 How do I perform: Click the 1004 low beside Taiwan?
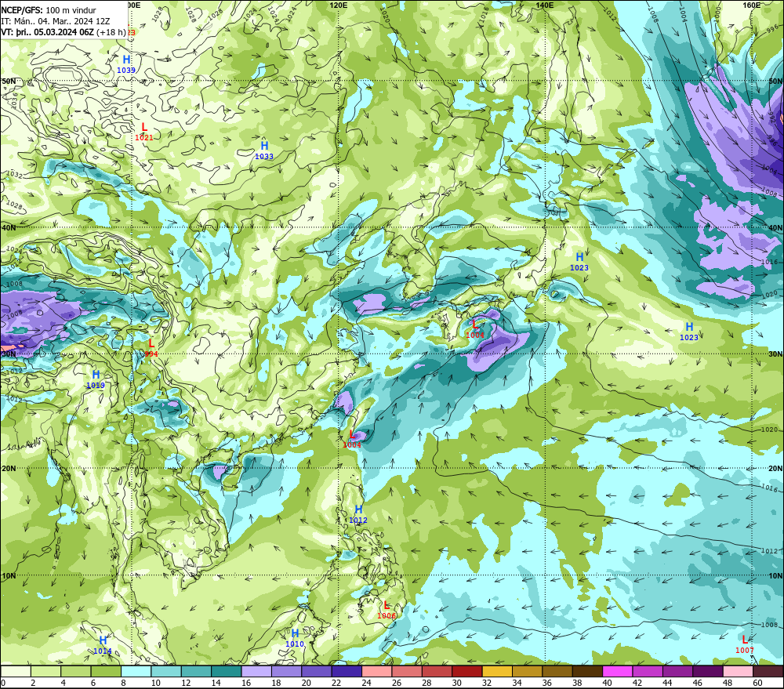[352, 440]
